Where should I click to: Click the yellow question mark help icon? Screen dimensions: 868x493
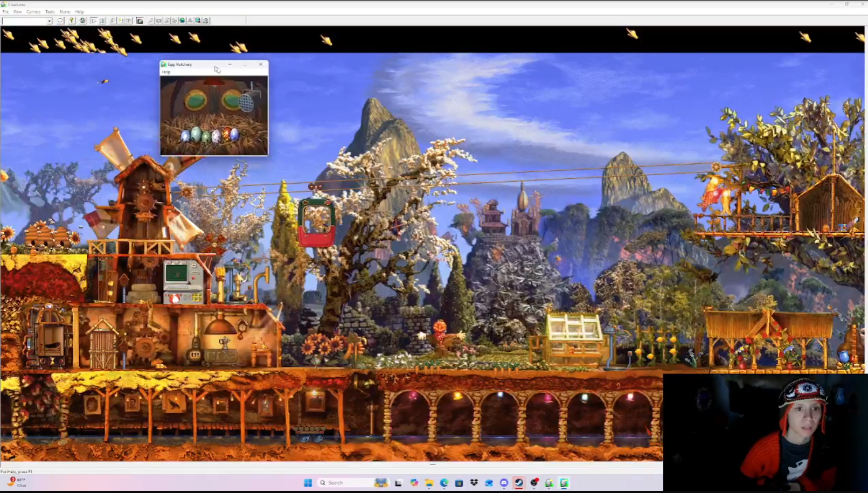(72, 20)
